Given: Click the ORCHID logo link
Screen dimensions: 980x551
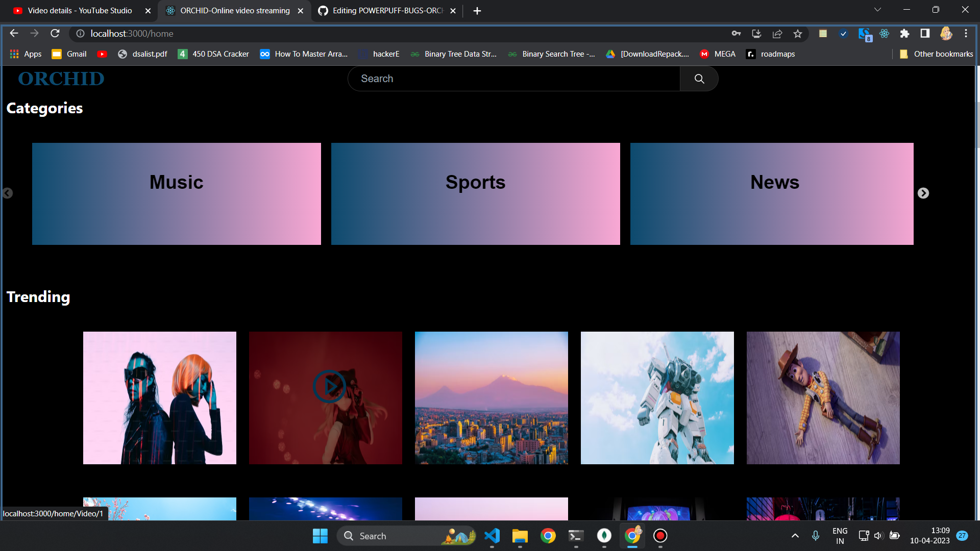Looking at the screenshot, I should tap(61, 79).
